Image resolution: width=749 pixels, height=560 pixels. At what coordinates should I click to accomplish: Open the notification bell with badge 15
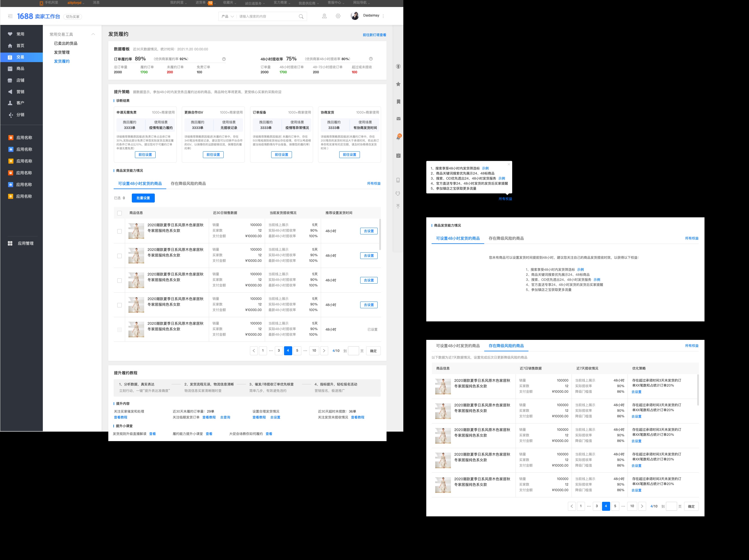[399, 137]
